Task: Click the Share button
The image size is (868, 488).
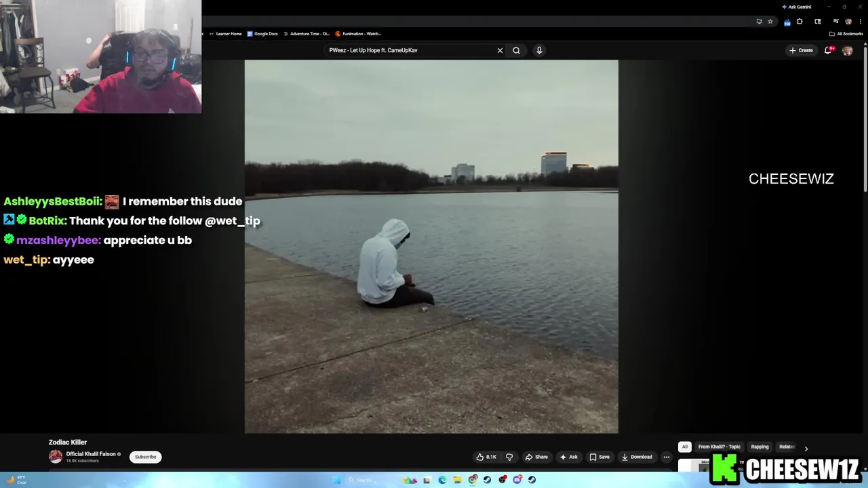Action: [x=536, y=457]
